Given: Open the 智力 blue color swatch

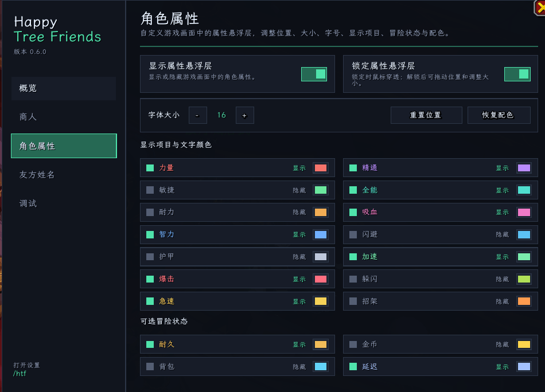Looking at the screenshot, I should [x=321, y=234].
